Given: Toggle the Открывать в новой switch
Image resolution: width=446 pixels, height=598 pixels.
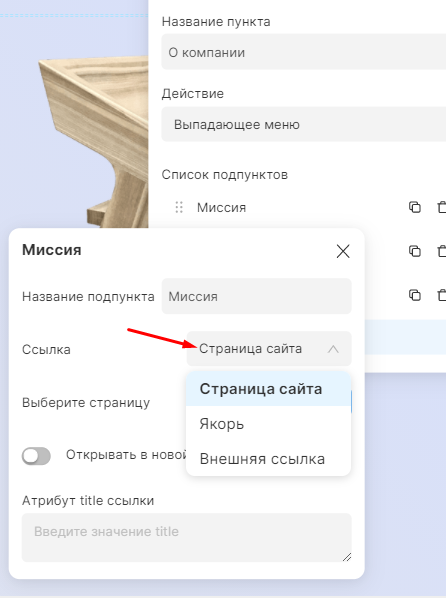Looking at the screenshot, I should (36, 456).
